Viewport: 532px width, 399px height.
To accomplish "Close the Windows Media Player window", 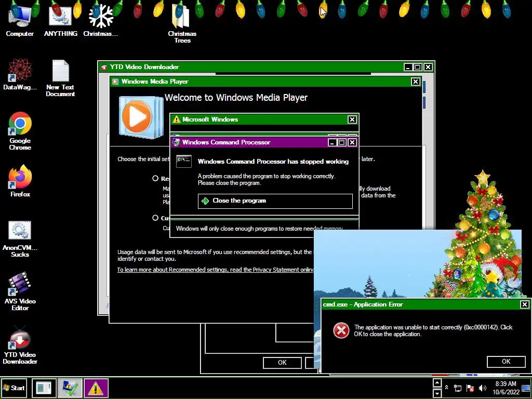I will point(415,82).
